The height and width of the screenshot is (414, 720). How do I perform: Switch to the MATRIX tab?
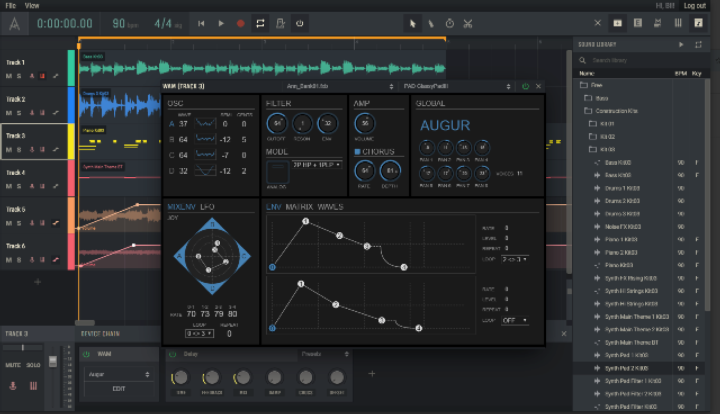coord(299,207)
